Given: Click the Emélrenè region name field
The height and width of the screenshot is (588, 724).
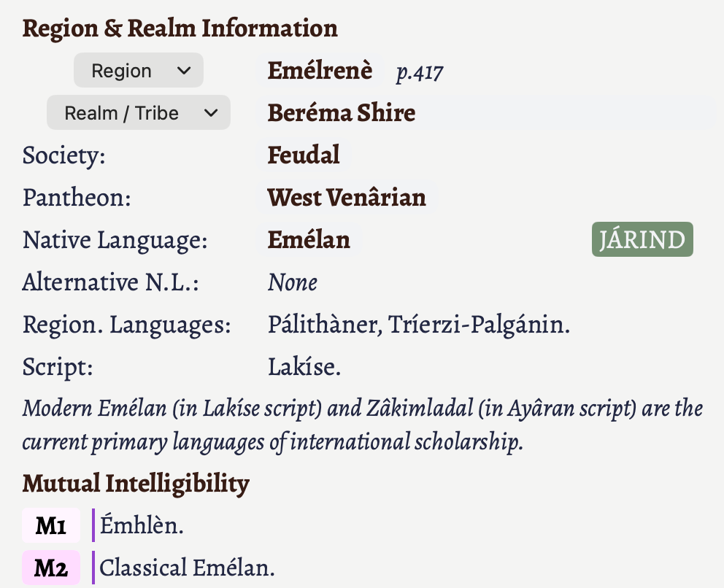Looking at the screenshot, I should (x=320, y=71).
